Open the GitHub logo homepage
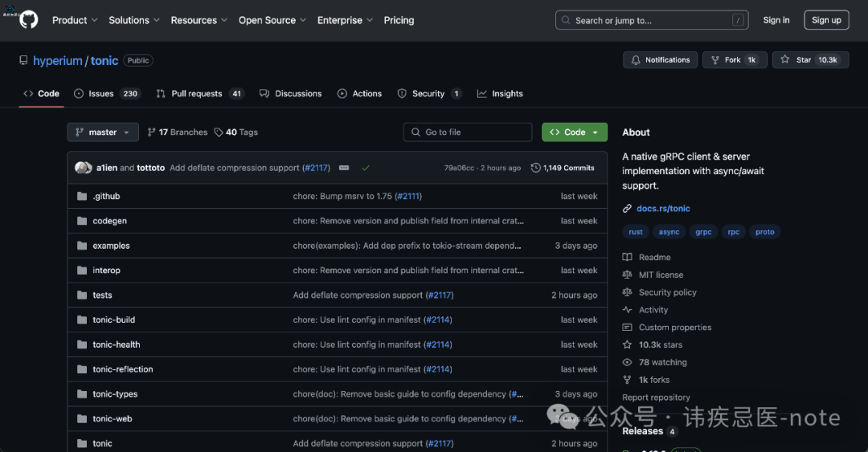The width and height of the screenshot is (868, 452). click(x=29, y=20)
